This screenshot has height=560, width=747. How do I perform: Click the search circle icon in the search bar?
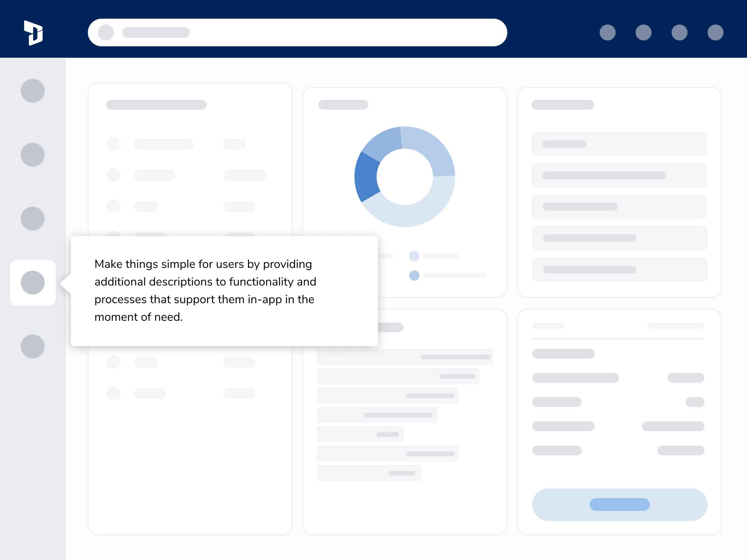pyautogui.click(x=106, y=32)
